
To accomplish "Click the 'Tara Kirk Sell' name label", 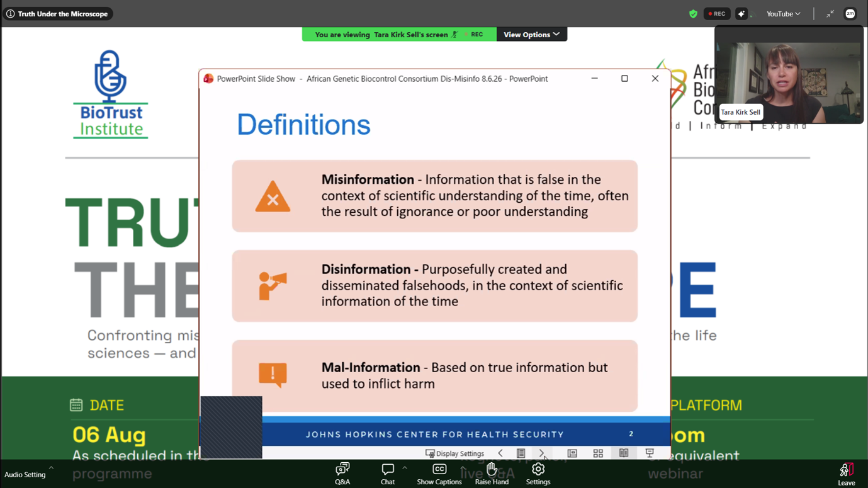I will [x=740, y=112].
